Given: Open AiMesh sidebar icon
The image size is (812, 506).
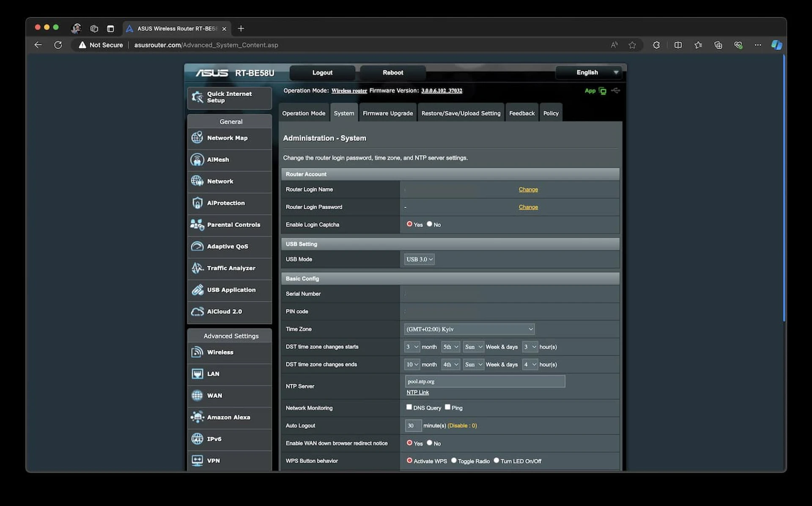Looking at the screenshot, I should click(197, 159).
